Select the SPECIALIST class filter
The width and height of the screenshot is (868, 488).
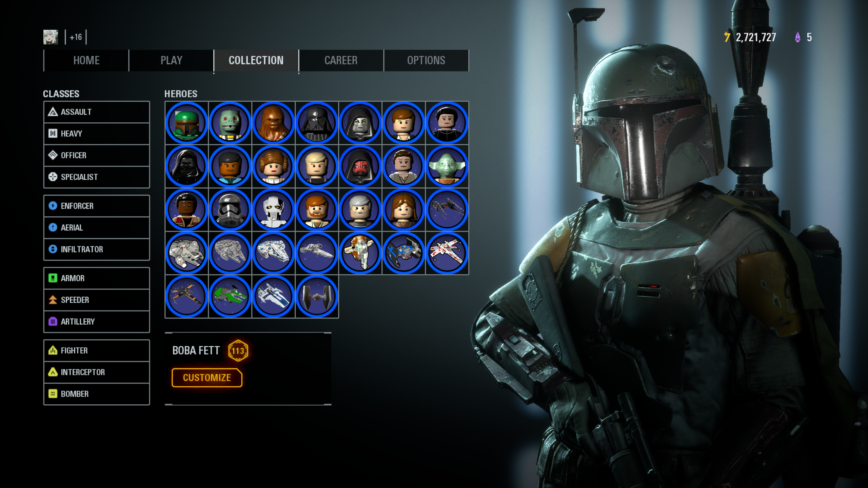(x=97, y=176)
